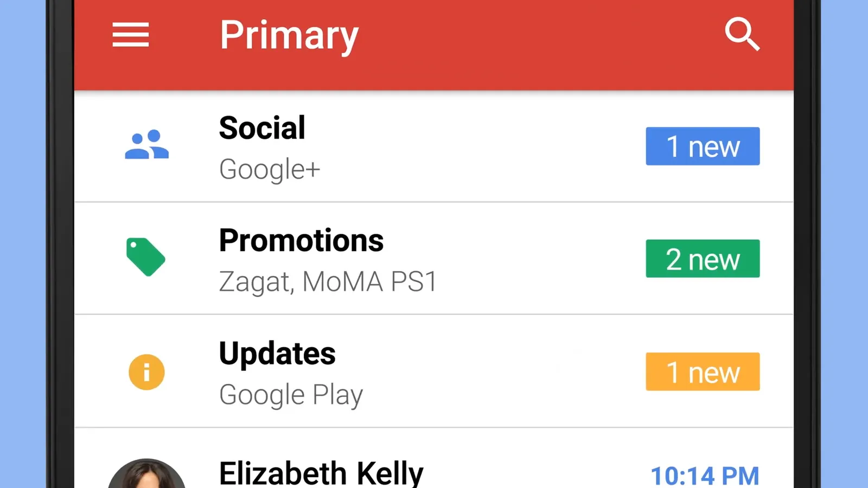Click the Zagat sender name

tap(255, 282)
